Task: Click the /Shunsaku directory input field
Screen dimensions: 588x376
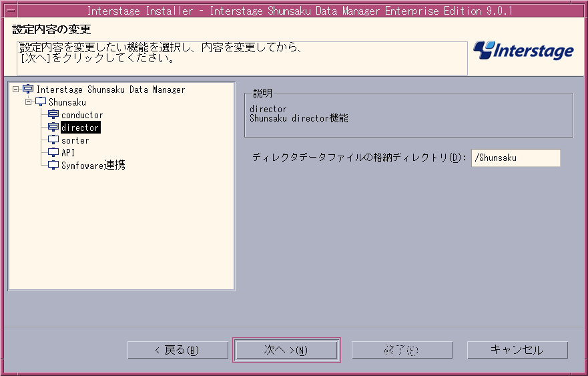Action: (516, 158)
